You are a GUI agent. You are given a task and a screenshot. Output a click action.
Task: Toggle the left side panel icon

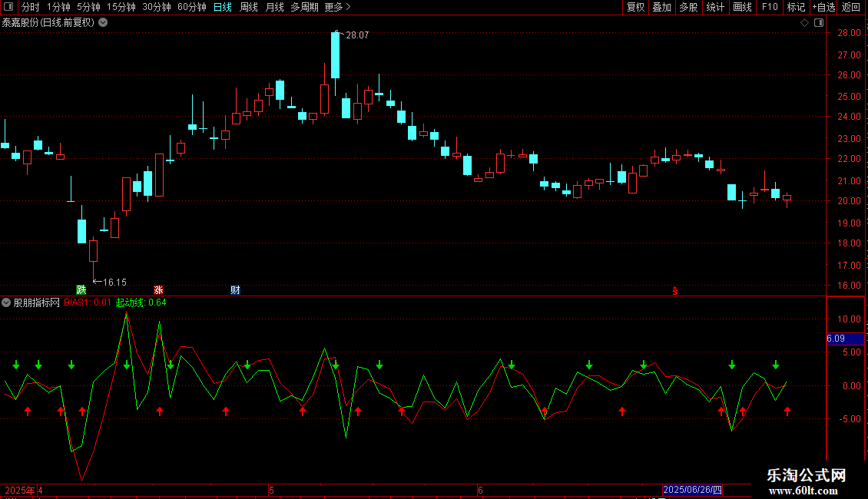[x=8, y=7]
